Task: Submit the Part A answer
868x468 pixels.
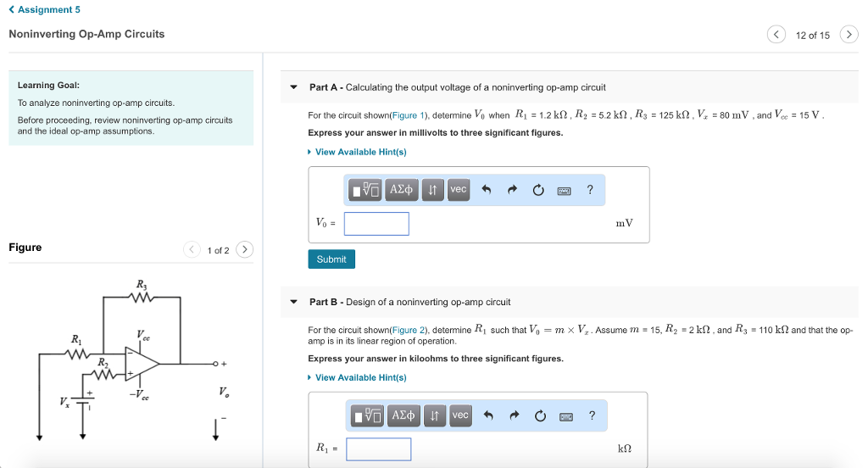Action: coord(331,259)
